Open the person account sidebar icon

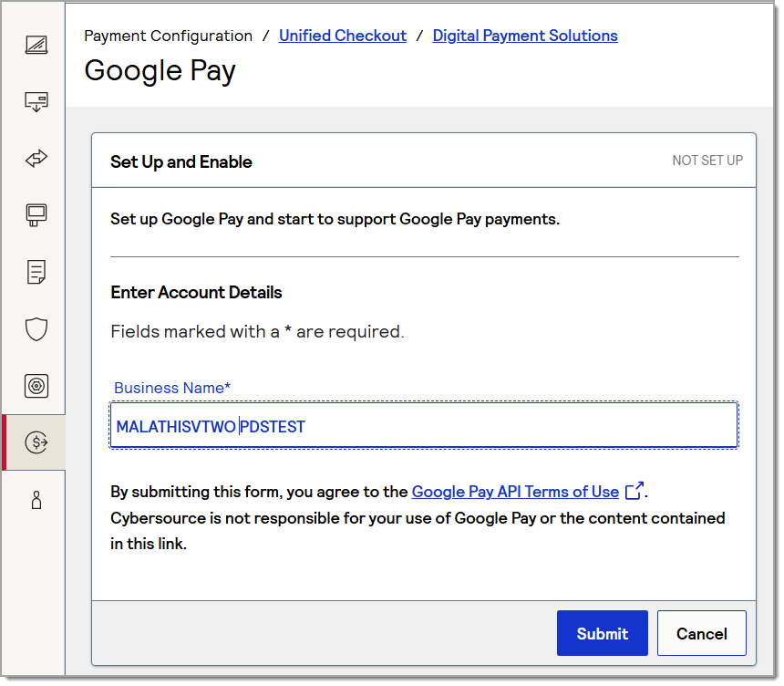(x=36, y=500)
